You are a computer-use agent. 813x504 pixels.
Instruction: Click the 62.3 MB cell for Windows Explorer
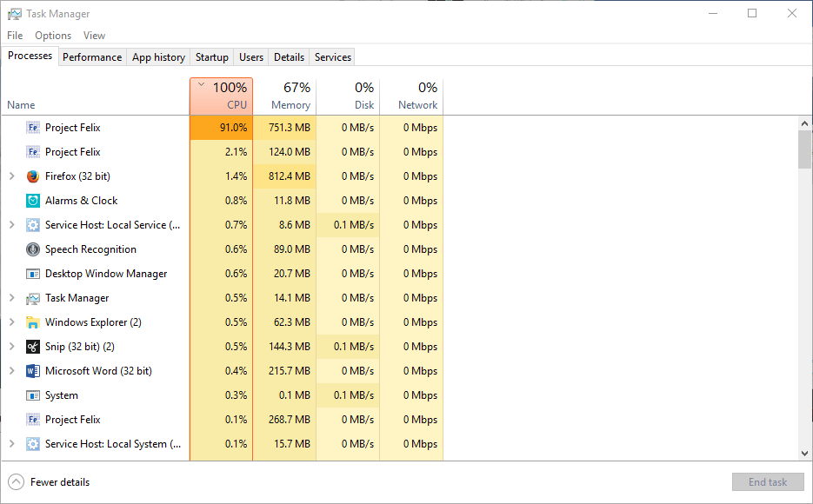pos(284,322)
